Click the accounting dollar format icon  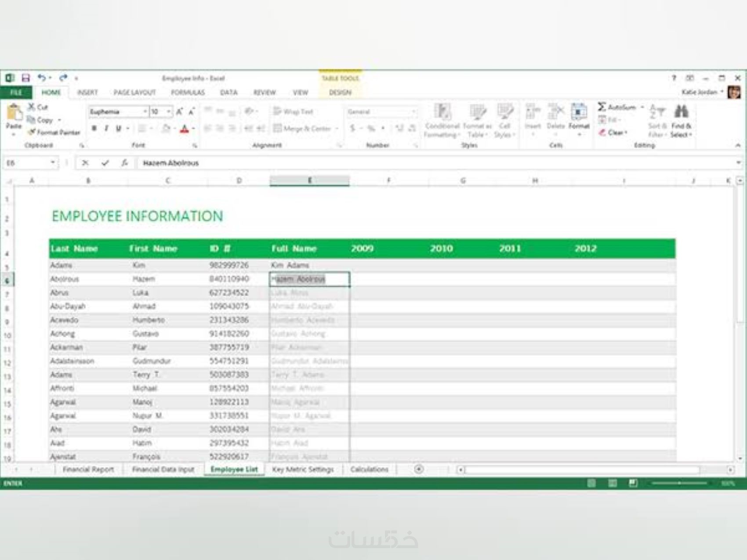click(352, 128)
